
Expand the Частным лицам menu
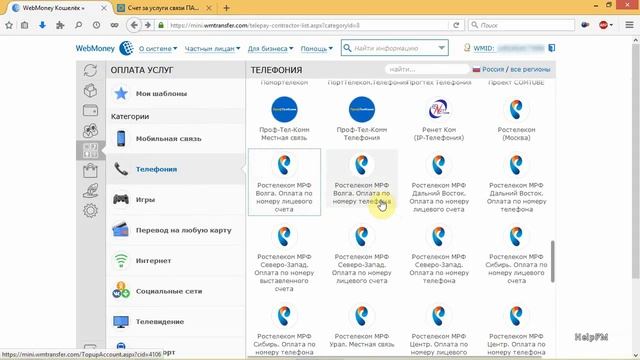212,49
